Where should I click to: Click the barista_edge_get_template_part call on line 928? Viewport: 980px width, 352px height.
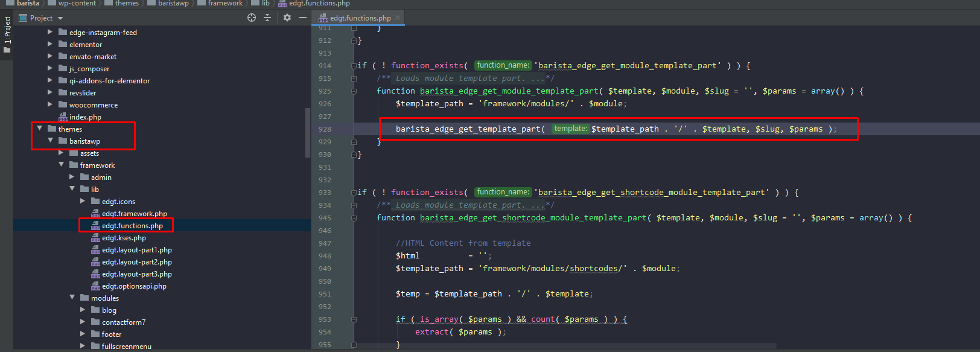(x=468, y=129)
